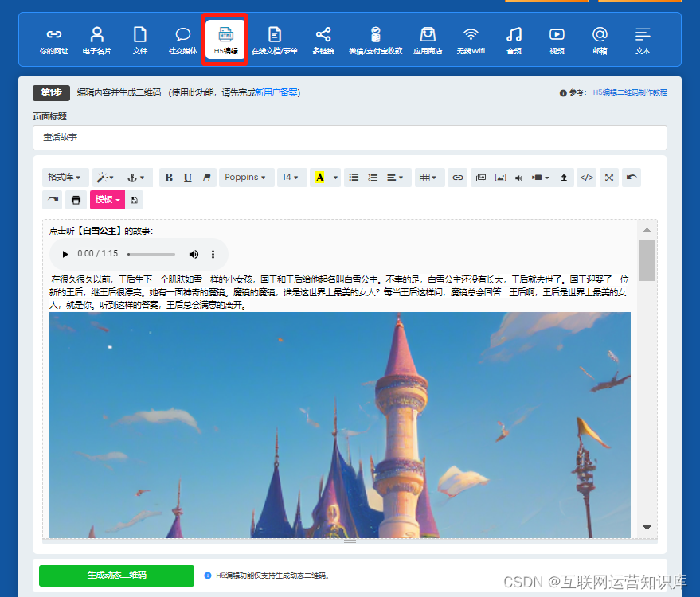700x597 pixels.
Task: Toggle fullscreen editor mode
Action: point(609,178)
